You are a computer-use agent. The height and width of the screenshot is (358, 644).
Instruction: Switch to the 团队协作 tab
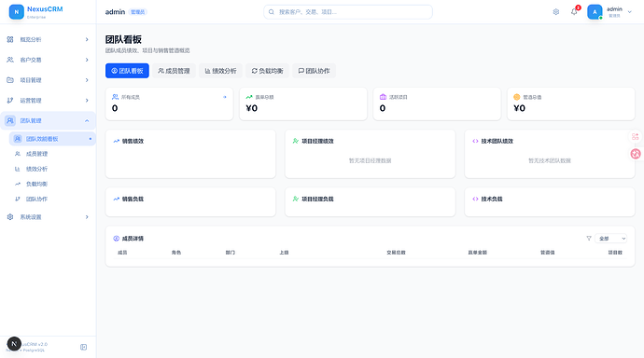click(x=315, y=71)
